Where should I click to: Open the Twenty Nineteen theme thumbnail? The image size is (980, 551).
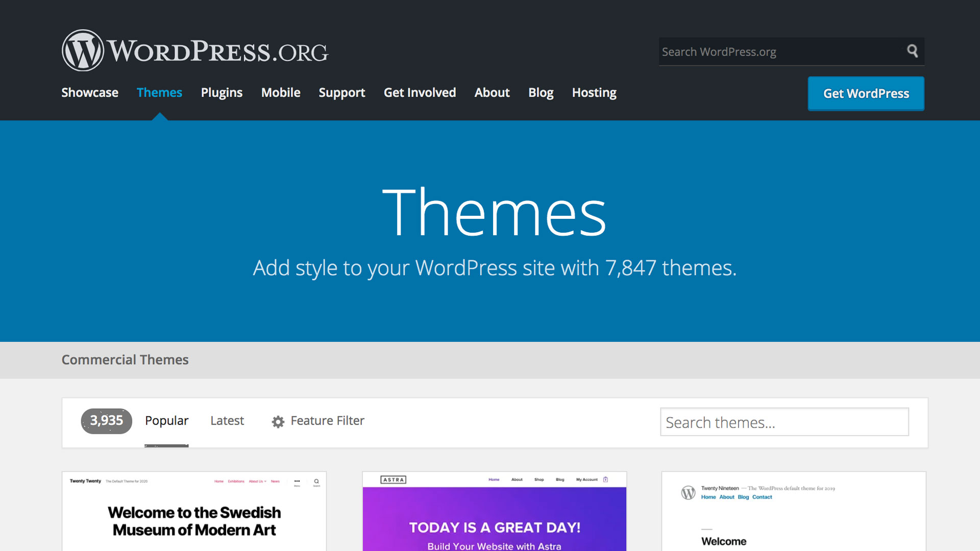[x=794, y=511]
